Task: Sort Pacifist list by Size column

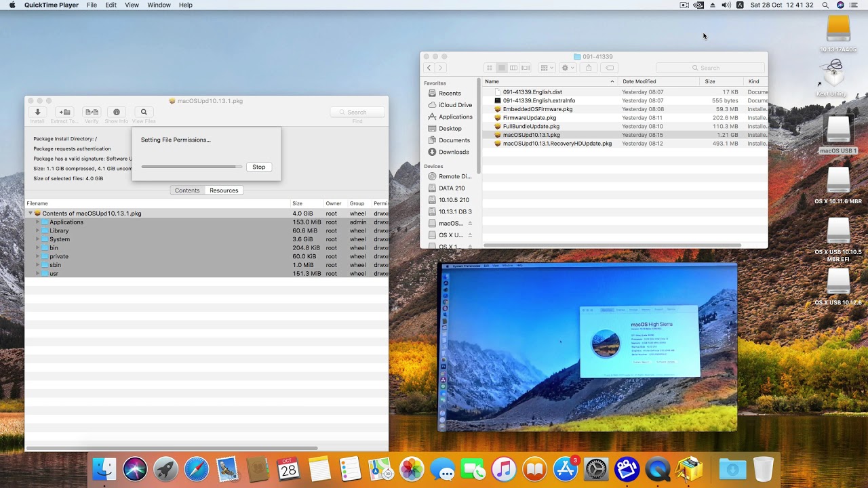Action: click(x=307, y=203)
